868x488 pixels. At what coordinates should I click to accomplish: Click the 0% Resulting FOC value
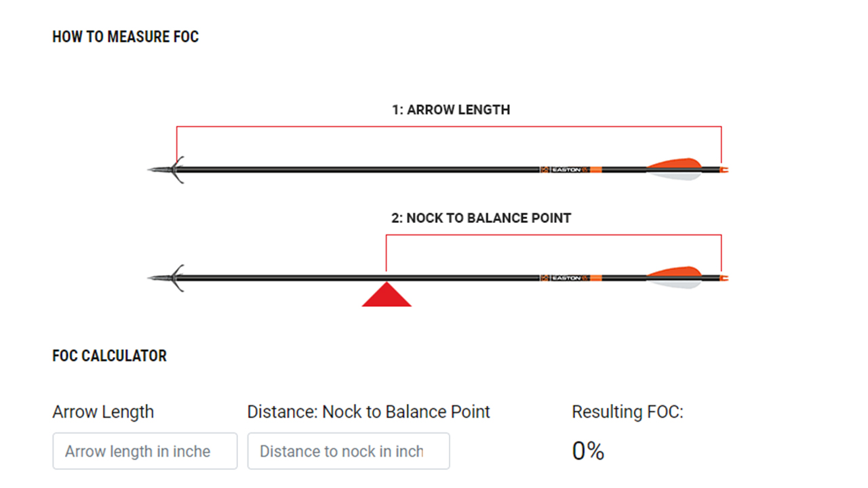point(588,451)
